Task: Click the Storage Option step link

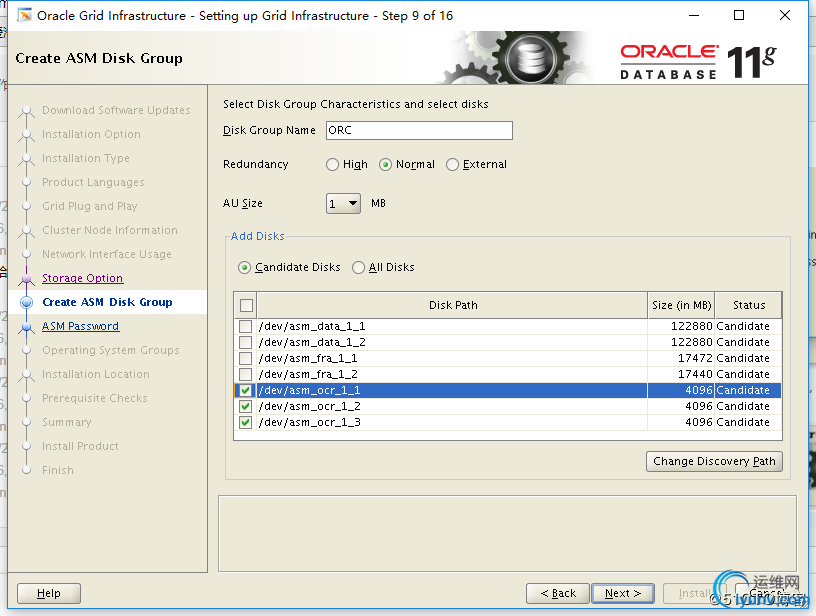Action: point(82,278)
